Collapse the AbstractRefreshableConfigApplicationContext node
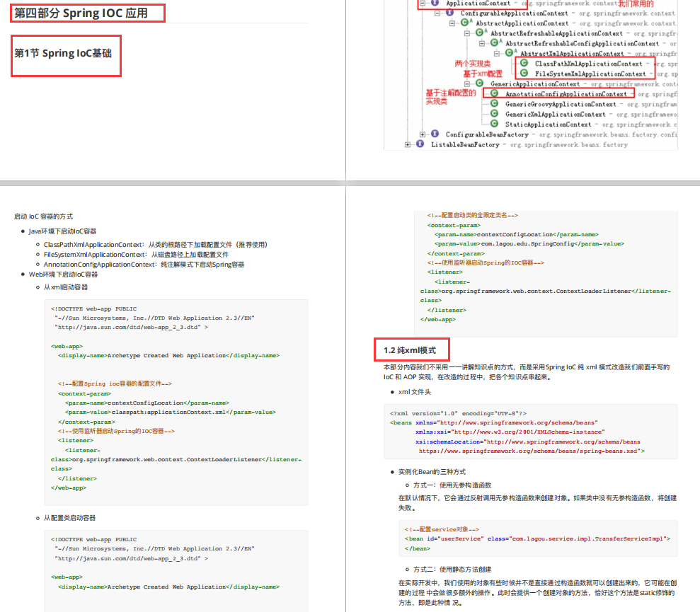 click(x=482, y=43)
